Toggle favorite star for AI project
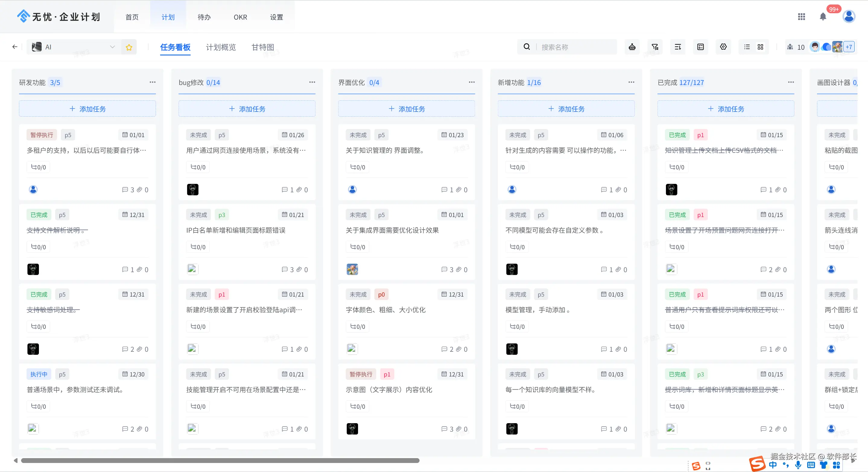The image size is (868, 472). pyautogui.click(x=129, y=47)
